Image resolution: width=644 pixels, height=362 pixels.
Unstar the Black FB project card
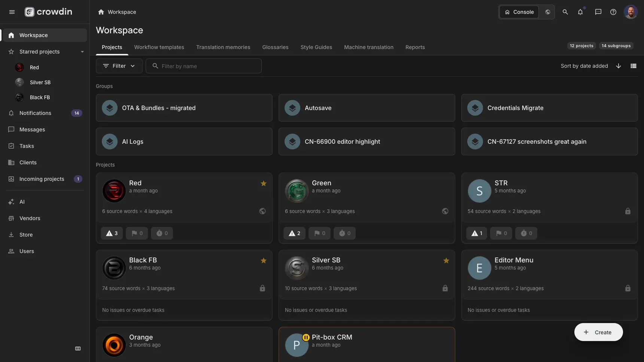264,261
